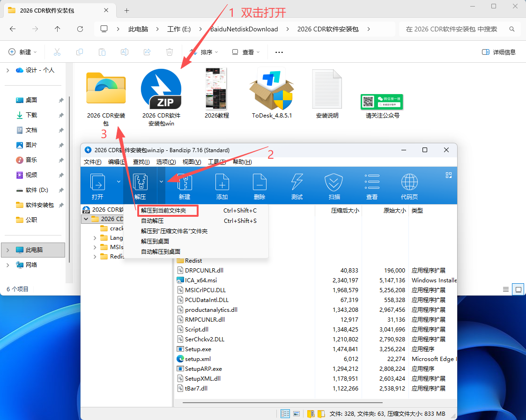The width and height of the screenshot is (526, 420).
Task: Open a new Explorer tab with plus button
Action: (x=126, y=10)
